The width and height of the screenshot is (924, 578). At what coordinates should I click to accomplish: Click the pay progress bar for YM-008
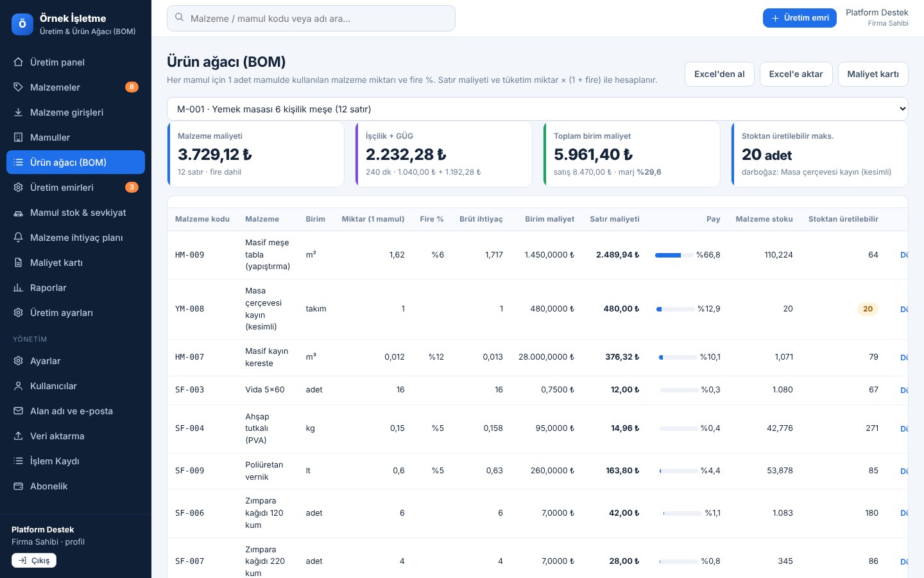(675, 310)
